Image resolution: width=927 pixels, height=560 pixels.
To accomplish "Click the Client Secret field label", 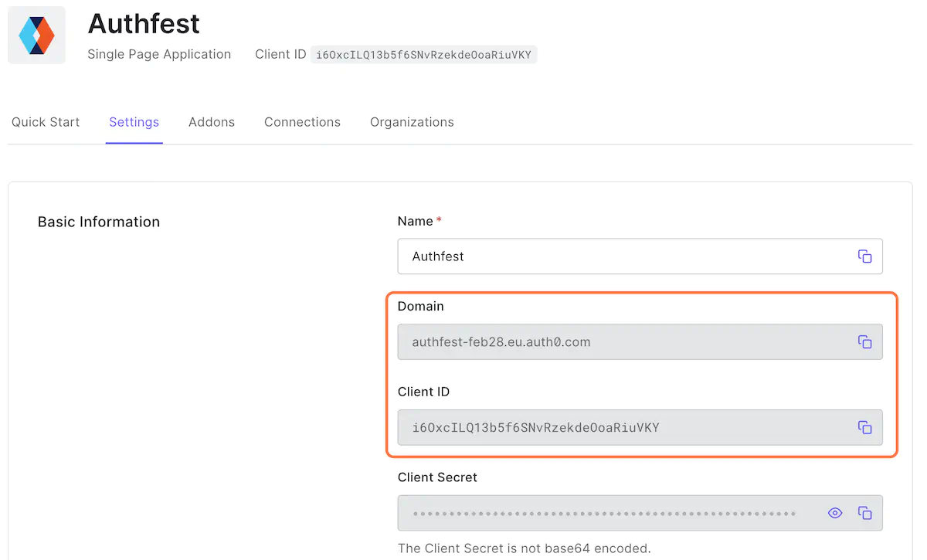I will click(437, 477).
